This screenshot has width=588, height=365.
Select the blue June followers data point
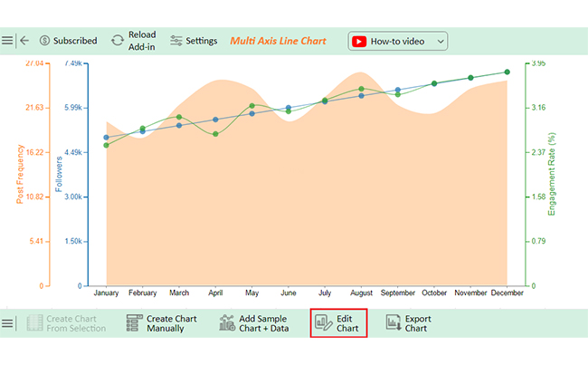point(289,108)
